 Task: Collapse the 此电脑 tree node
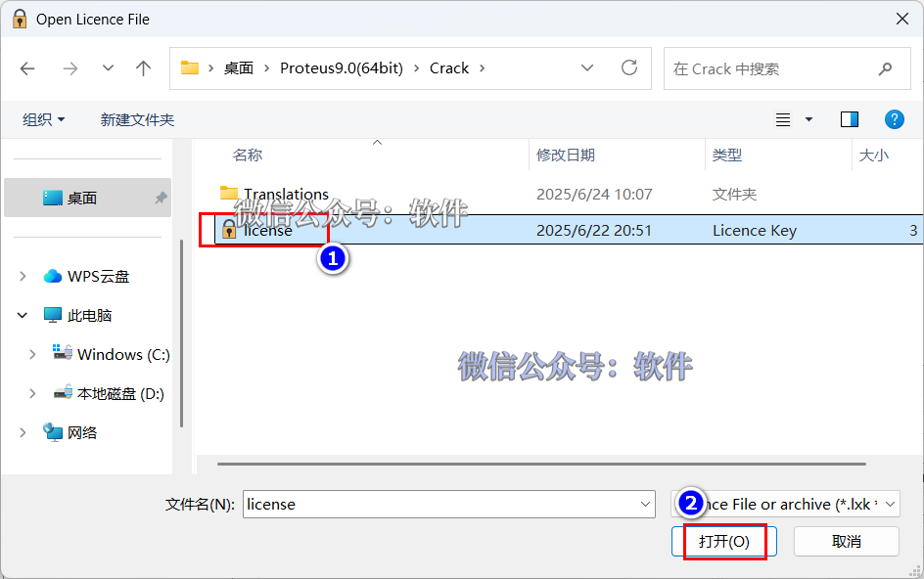[23, 315]
